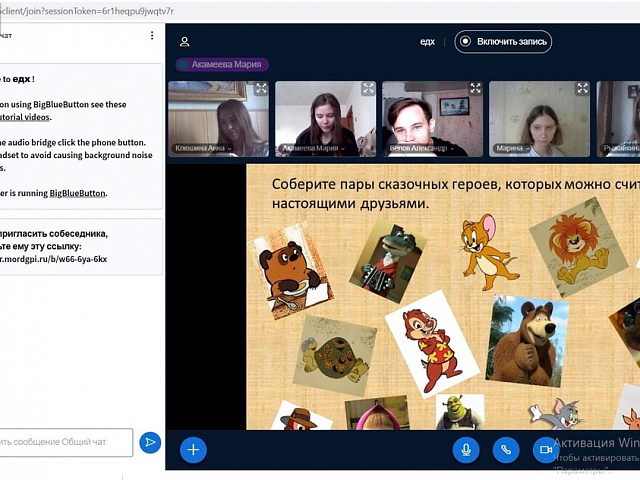The width and height of the screenshot is (640, 480).
Task: Select the Акамеева Мария talking indicator badge
Action: [x=222, y=64]
